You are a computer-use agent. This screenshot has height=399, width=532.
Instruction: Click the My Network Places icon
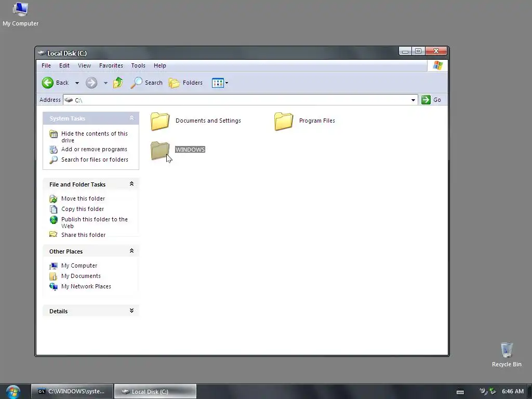pos(54,287)
